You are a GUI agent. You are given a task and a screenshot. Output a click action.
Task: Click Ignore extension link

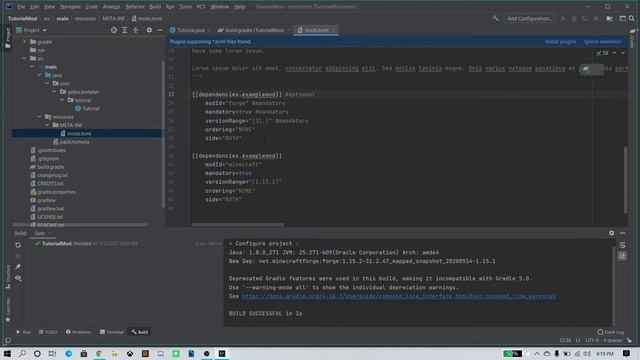(x=602, y=42)
